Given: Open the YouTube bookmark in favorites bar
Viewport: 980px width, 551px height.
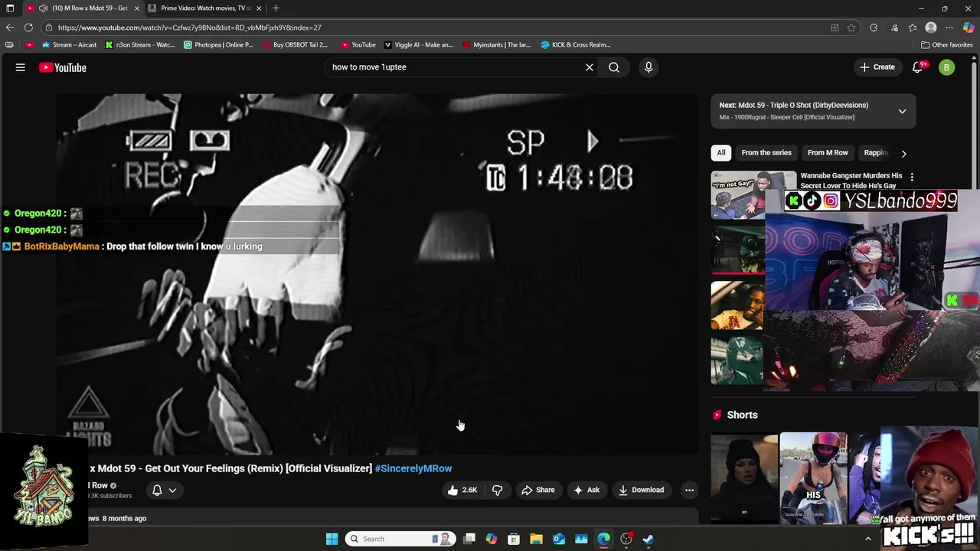Looking at the screenshot, I should tap(358, 44).
